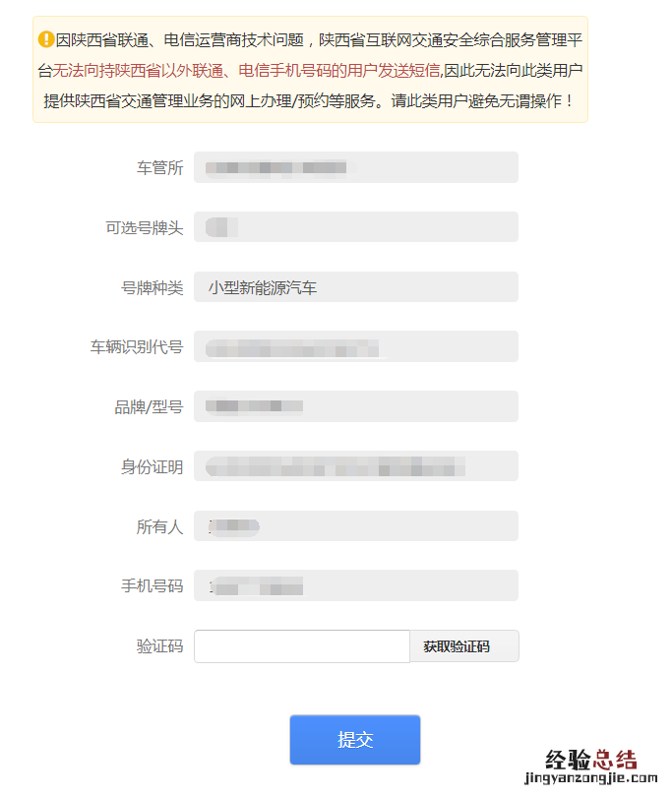
Task: Click the 号牌种类 field showing 小型新能源汽车
Action: [356, 287]
